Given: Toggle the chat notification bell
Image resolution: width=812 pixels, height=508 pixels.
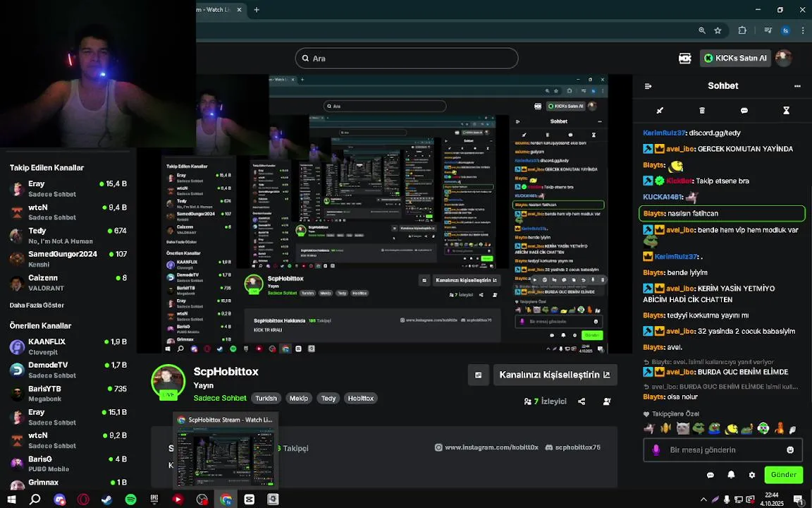Looking at the screenshot, I should [x=731, y=475].
